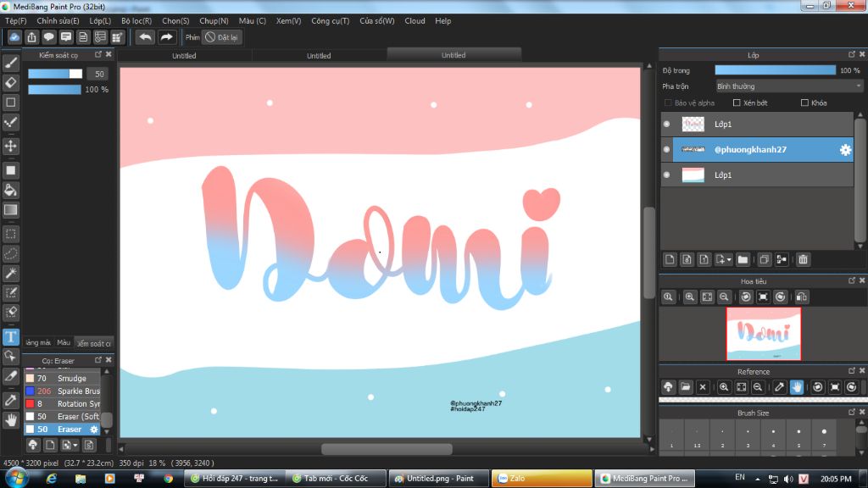
Task: Select the Sparkle Brush preset
Action: point(63,391)
